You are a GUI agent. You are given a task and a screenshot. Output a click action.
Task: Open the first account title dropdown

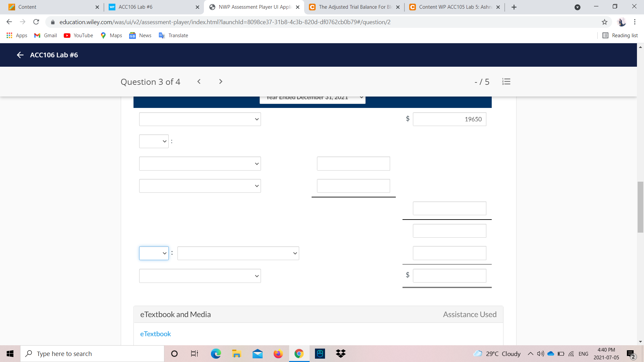[x=200, y=119]
